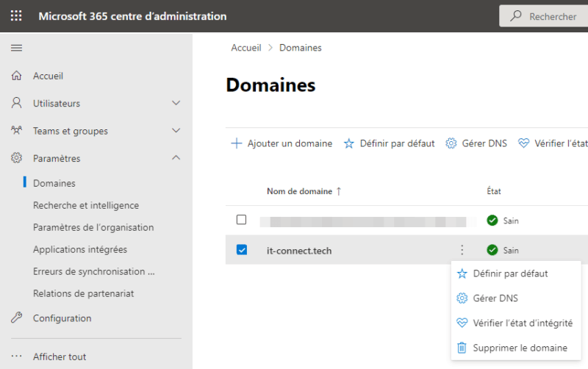Click the star icon in the command bar
The image size is (588, 369).
pyautogui.click(x=348, y=143)
